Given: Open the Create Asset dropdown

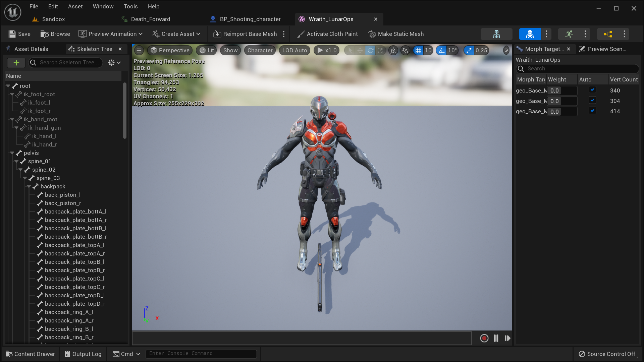Looking at the screenshot, I should tap(176, 34).
